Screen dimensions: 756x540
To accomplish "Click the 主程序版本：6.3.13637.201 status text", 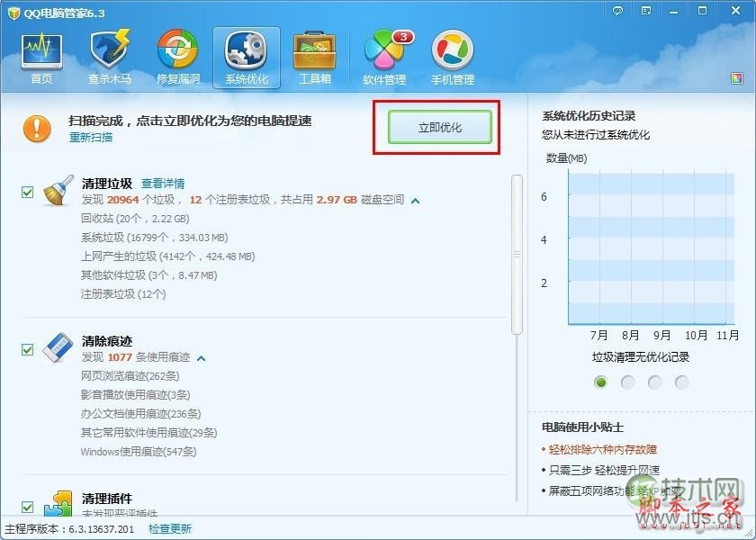I will 70,529.
